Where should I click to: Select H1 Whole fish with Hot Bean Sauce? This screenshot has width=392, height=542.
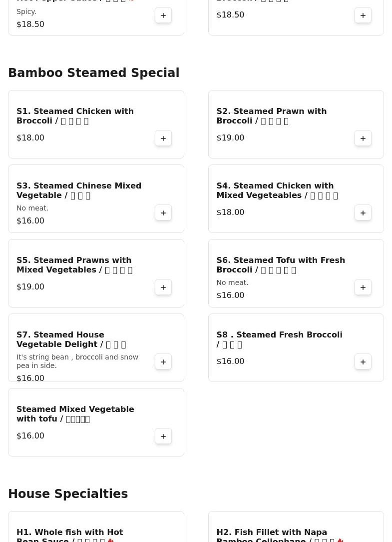(x=96, y=527)
